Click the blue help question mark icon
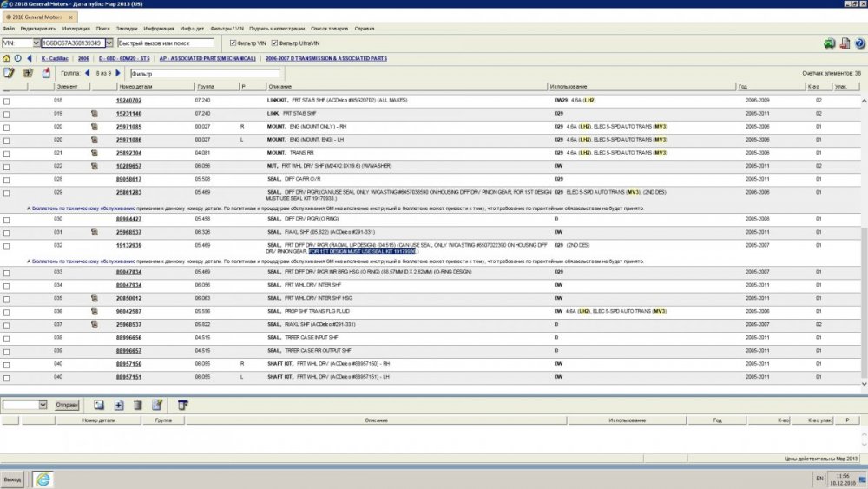The width and height of the screenshot is (868, 489). (x=859, y=43)
